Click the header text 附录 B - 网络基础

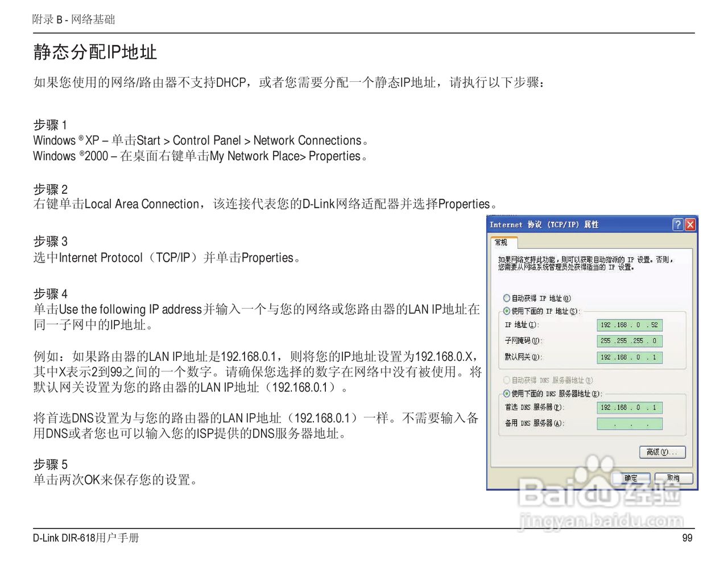[73, 19]
